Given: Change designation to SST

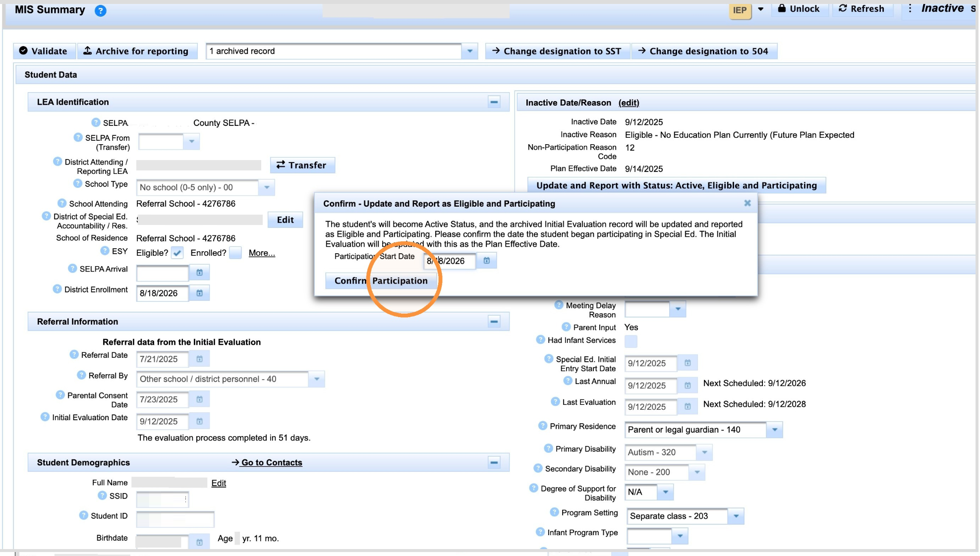Looking at the screenshot, I should [557, 51].
